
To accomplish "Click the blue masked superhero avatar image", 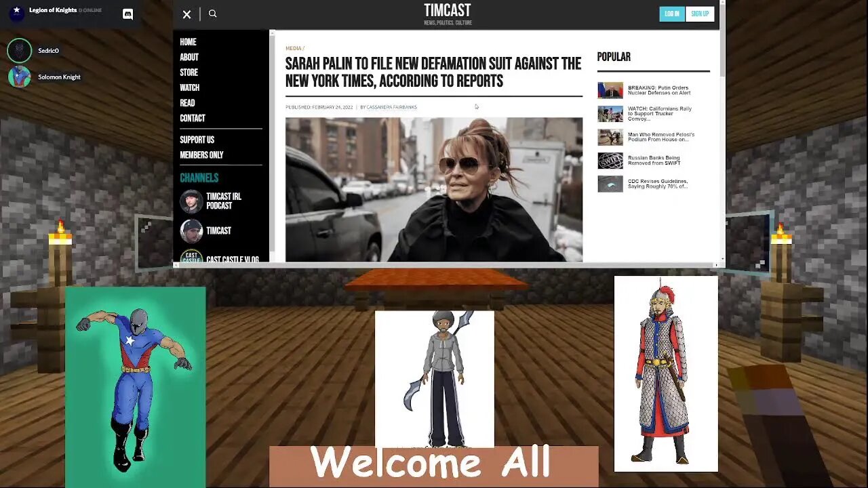I will coord(136,387).
